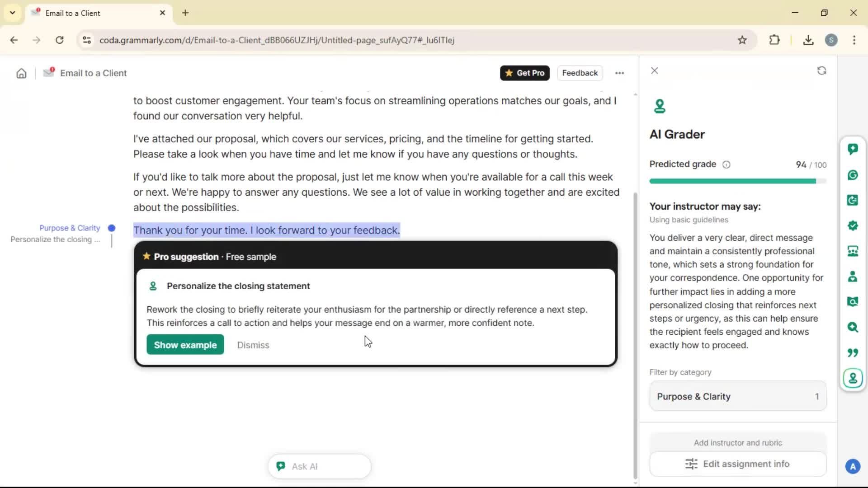Open the Grammarly proofreader icon in sidebar
The image size is (868, 488).
click(x=853, y=175)
